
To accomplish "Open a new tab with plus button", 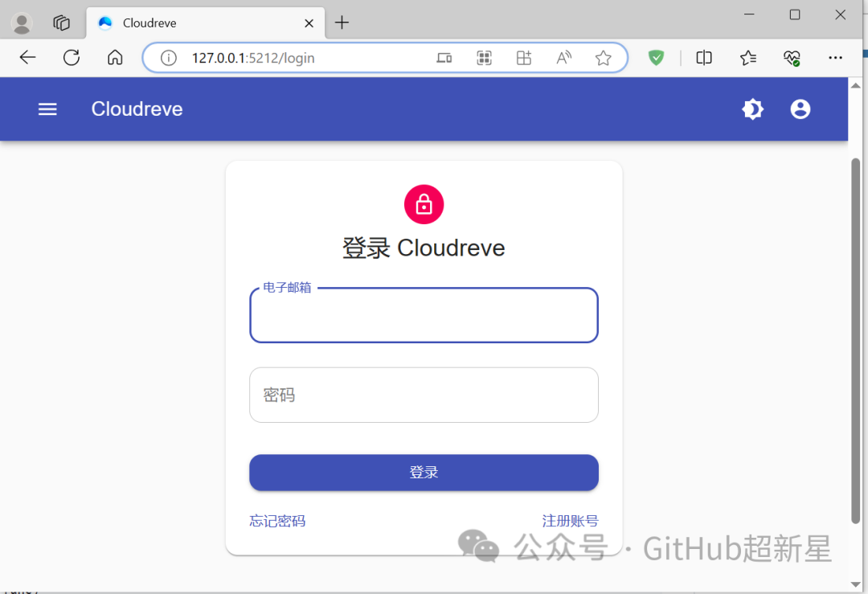I will pos(342,23).
